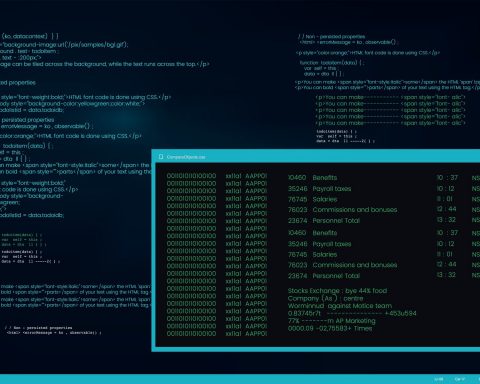Select the 'Stocks Exchange : bye 44% food' line

[337, 291]
